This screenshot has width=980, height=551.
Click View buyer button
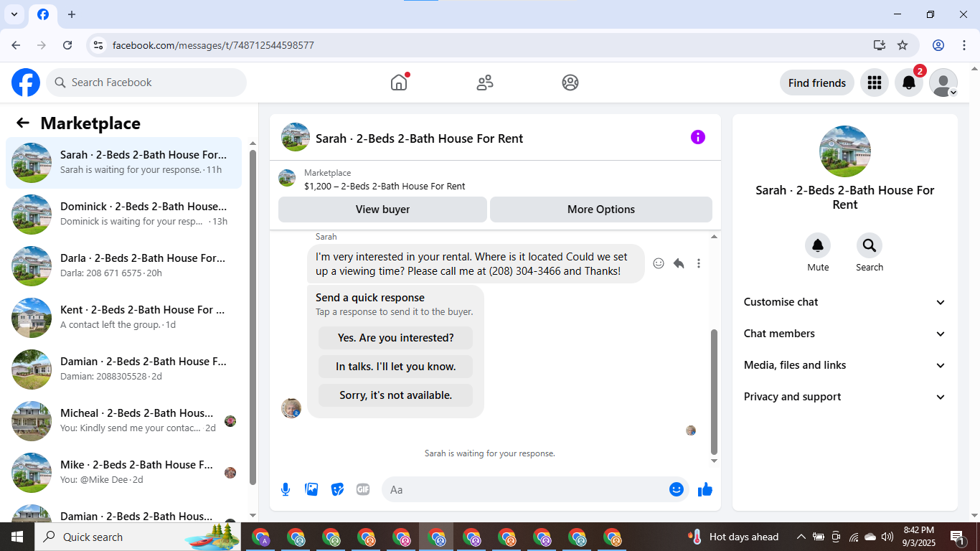[x=382, y=209]
